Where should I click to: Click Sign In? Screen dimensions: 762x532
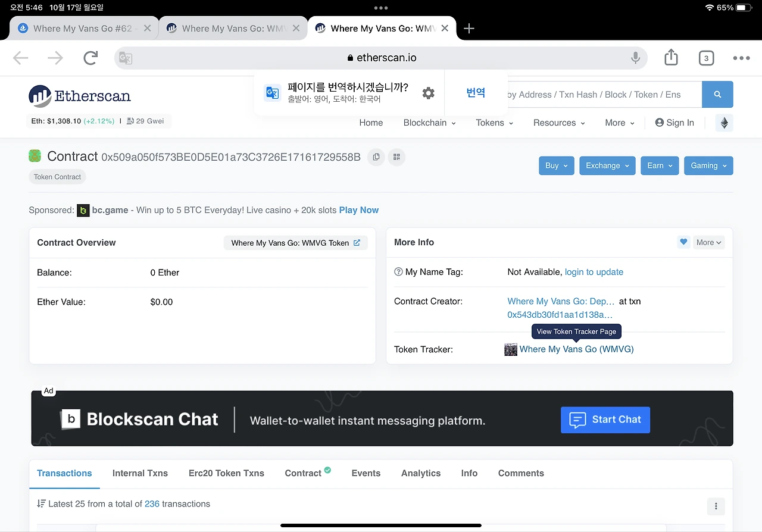click(x=674, y=123)
